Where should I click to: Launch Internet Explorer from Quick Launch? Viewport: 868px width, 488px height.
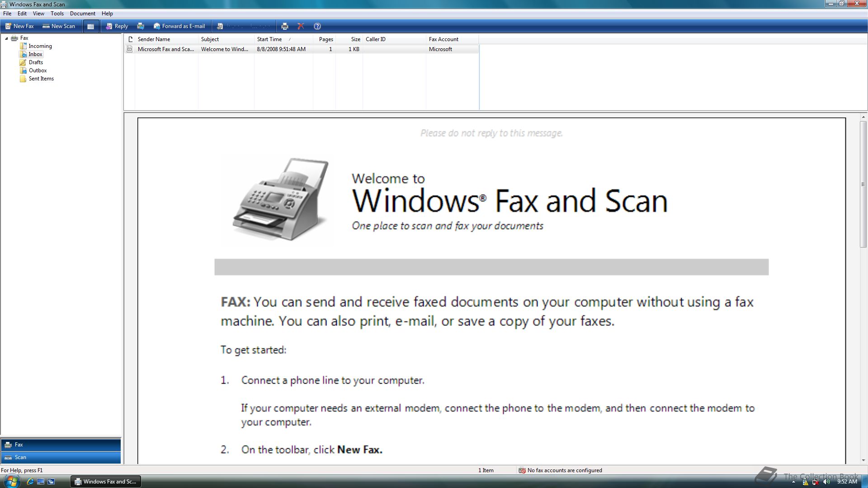click(x=30, y=482)
